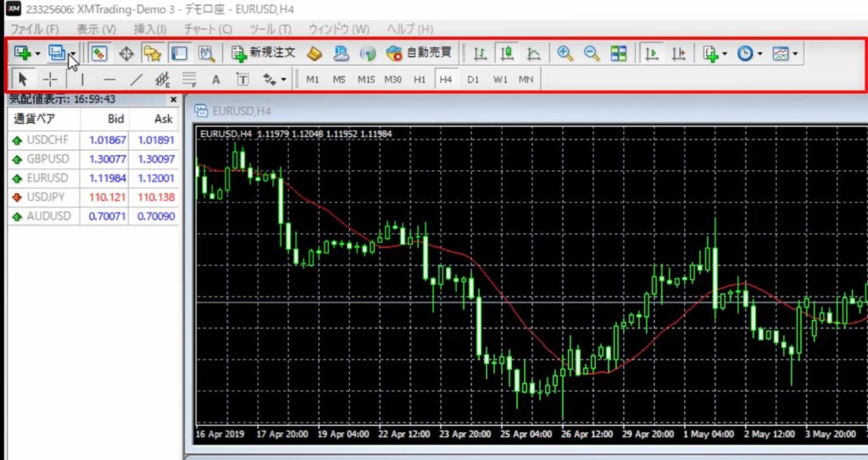Viewport: 868px width, 460px height.
Task: Switch chart to line chart style
Action: (533, 53)
